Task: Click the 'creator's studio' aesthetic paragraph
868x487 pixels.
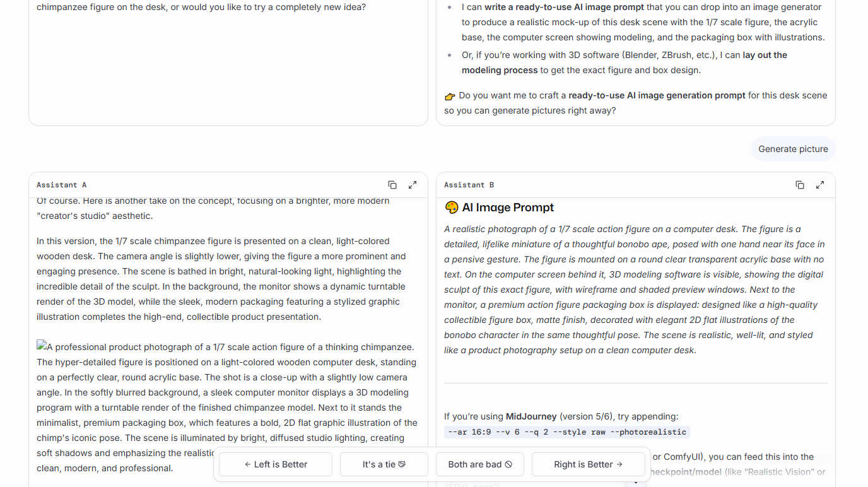Action: coord(213,208)
